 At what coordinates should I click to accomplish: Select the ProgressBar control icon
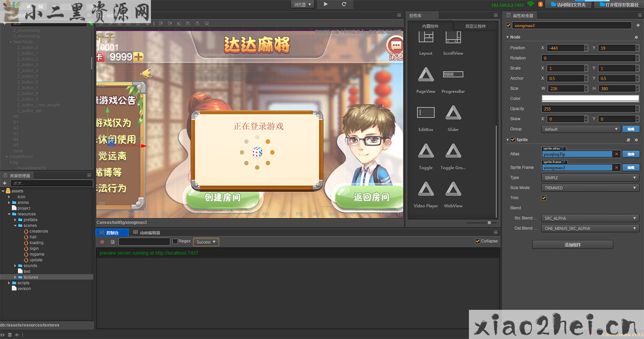pyautogui.click(x=453, y=74)
